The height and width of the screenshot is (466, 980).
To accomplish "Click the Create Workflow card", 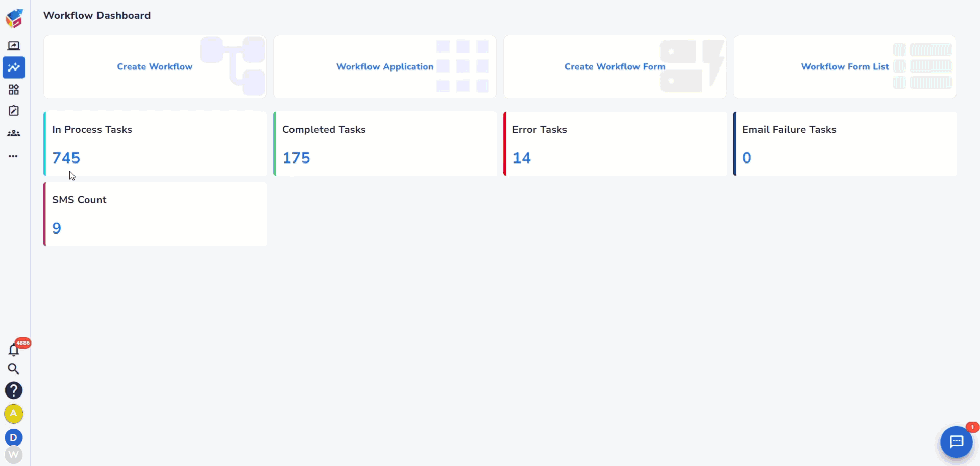I will click(155, 66).
